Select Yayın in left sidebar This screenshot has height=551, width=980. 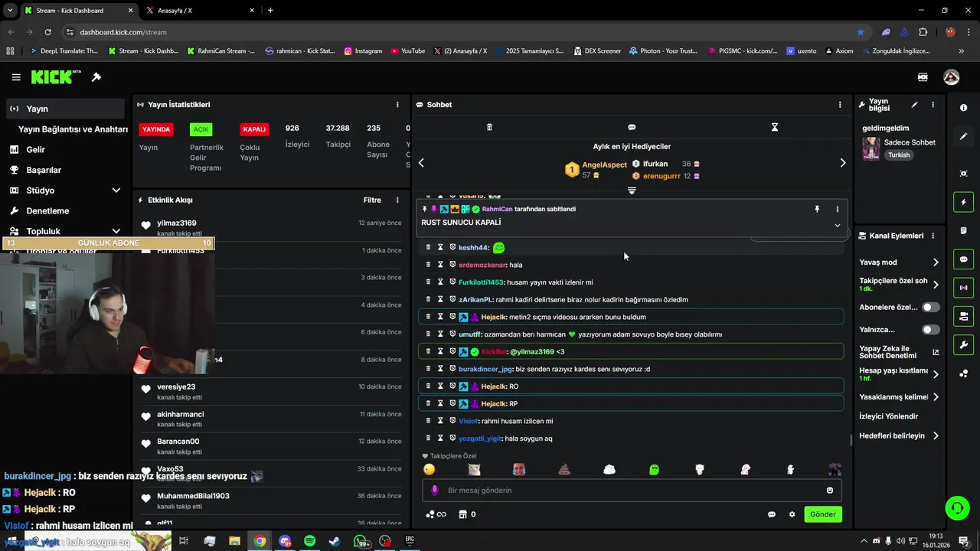pos(65,109)
